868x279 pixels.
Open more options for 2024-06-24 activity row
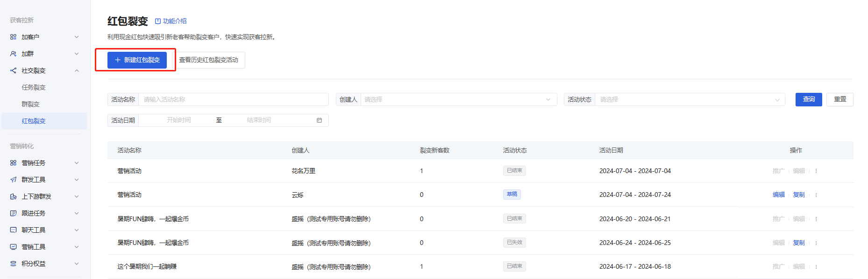pos(816,243)
